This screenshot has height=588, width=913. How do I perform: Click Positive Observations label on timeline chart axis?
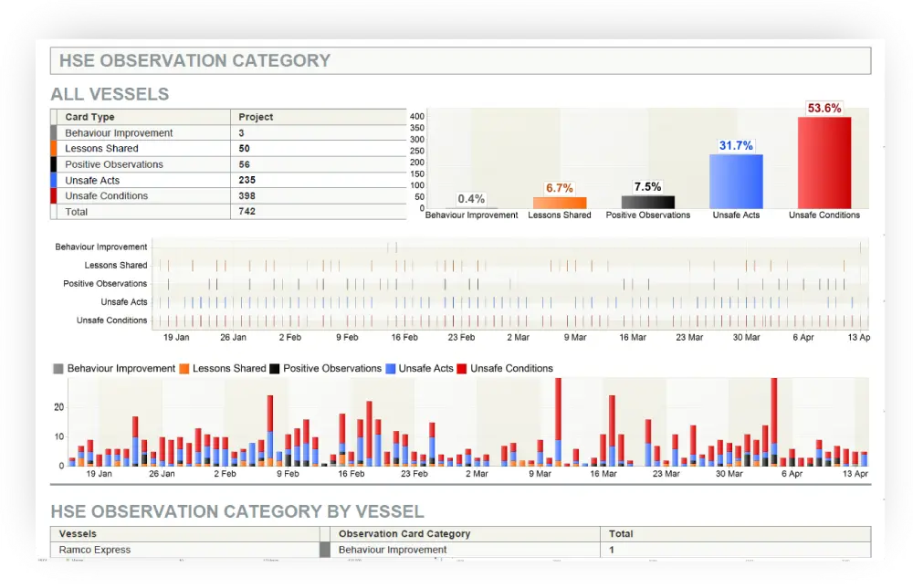click(x=105, y=284)
